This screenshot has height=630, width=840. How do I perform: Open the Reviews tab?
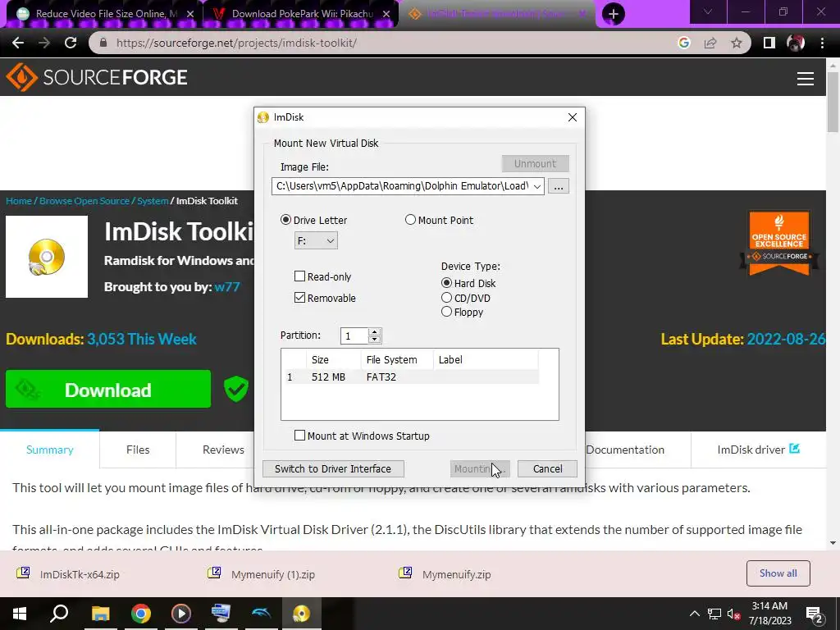[x=223, y=450]
